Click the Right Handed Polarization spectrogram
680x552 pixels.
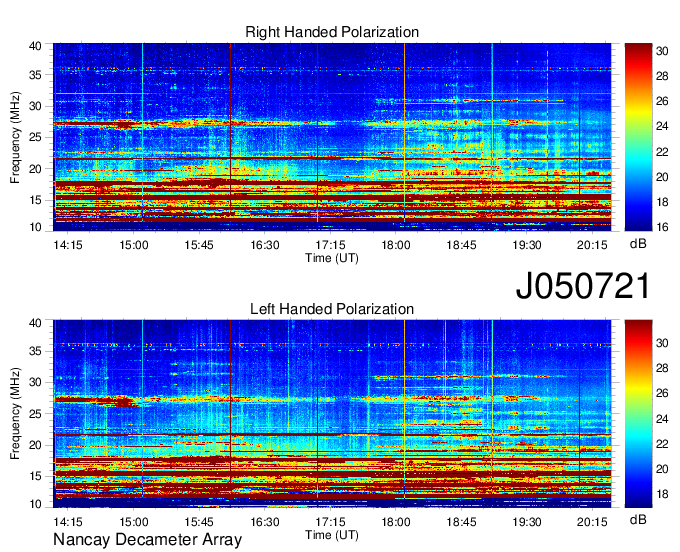332,137
